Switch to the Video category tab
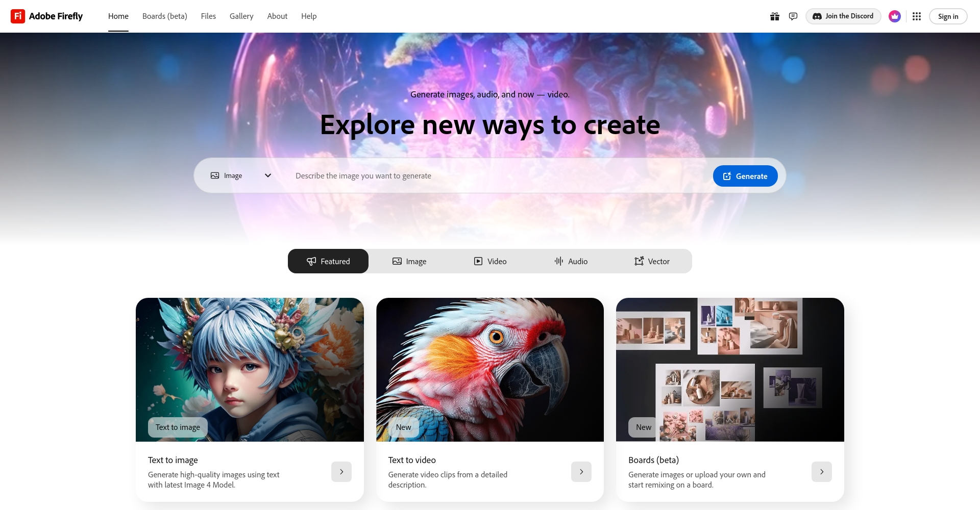This screenshot has height=510, width=980. tap(490, 261)
